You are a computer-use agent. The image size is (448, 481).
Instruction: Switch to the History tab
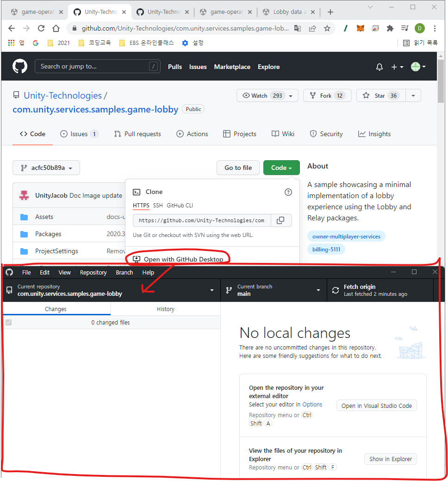tap(166, 309)
